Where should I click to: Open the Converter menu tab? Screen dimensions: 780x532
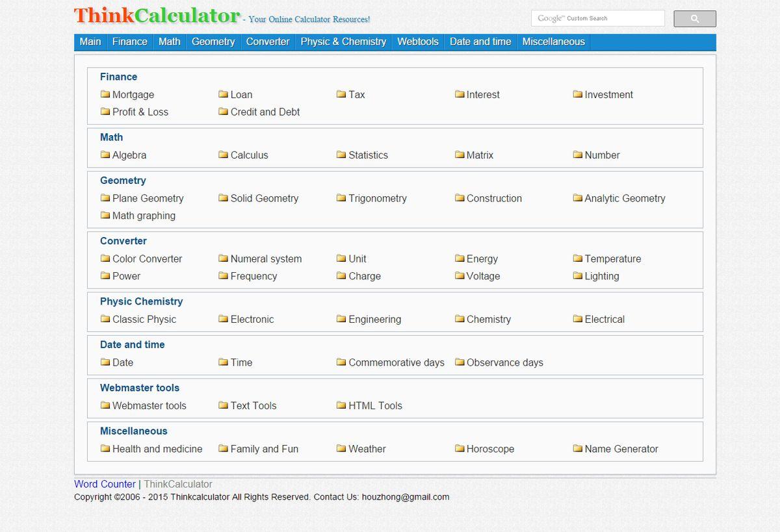click(268, 42)
